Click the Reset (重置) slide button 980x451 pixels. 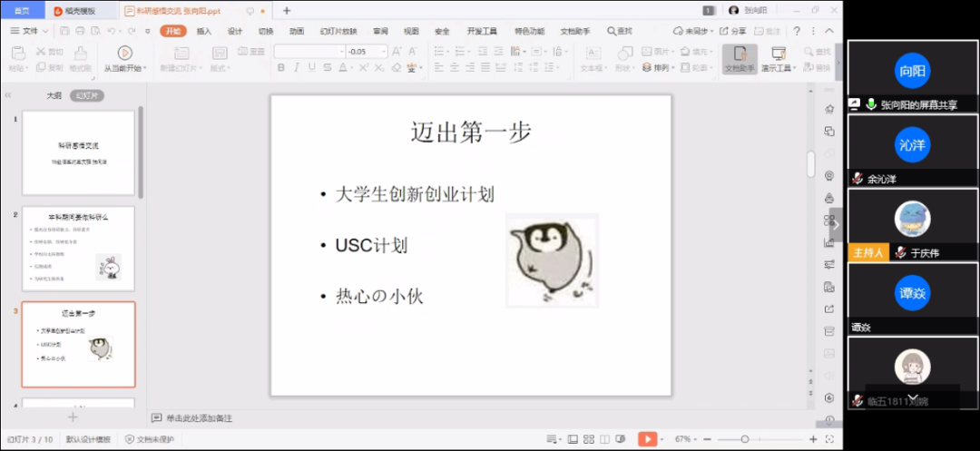pyautogui.click(x=250, y=52)
